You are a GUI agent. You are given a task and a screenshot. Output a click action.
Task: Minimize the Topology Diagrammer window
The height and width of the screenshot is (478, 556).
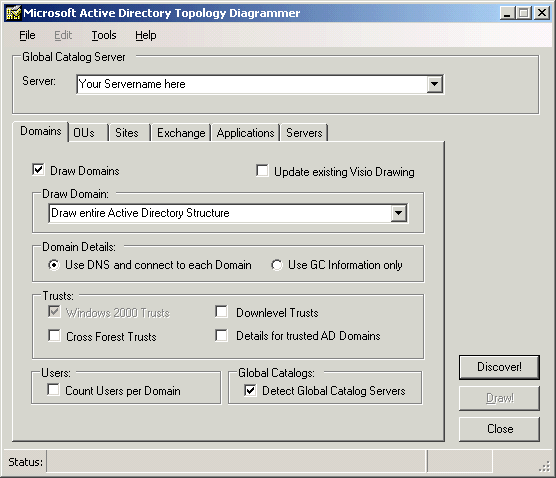click(x=507, y=13)
